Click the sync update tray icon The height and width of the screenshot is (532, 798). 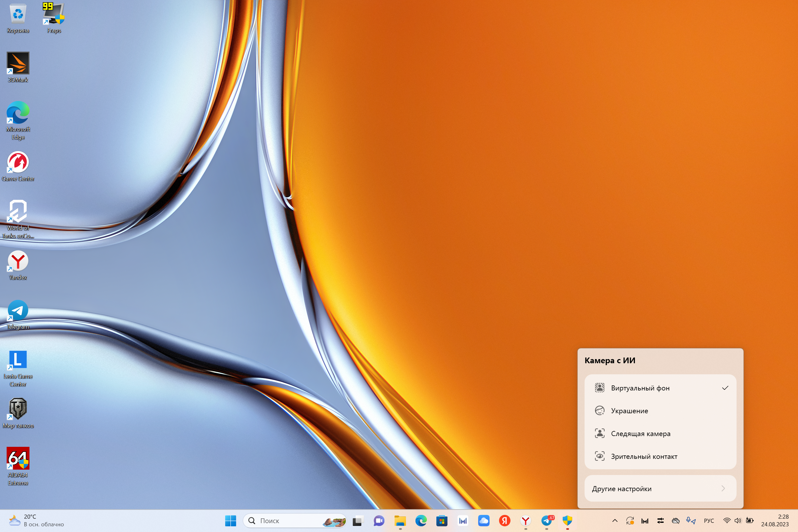(630, 521)
